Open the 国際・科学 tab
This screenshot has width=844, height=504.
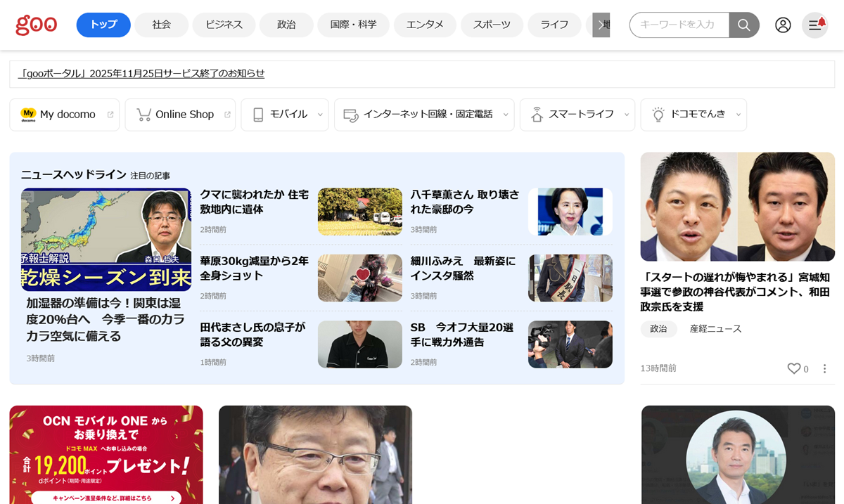coord(353,25)
